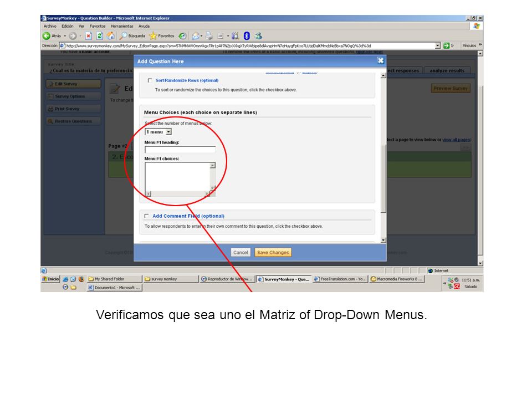Image resolution: width=532 pixels, height=399 pixels.
Task: Click the show desktop quick launch icon
Action: pyautogui.click(x=73, y=279)
